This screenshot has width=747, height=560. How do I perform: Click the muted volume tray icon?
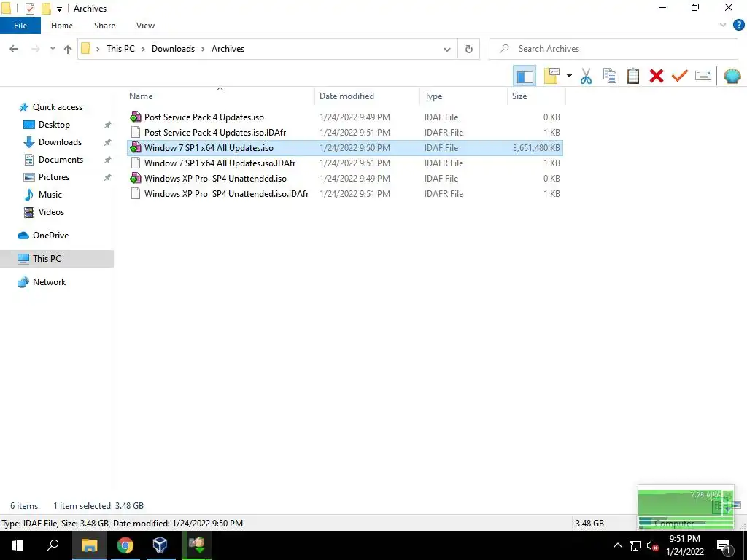pos(652,545)
